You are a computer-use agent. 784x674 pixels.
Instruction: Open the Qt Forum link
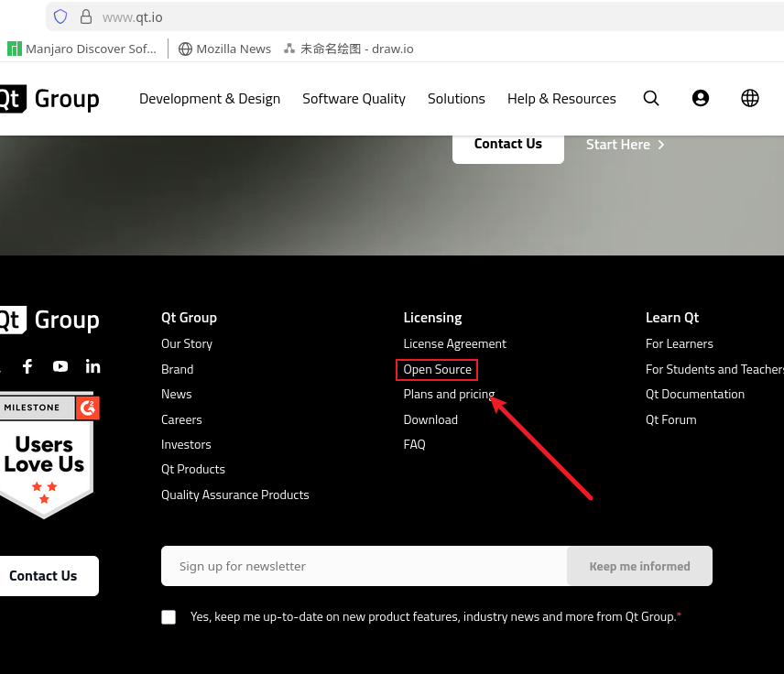(670, 420)
